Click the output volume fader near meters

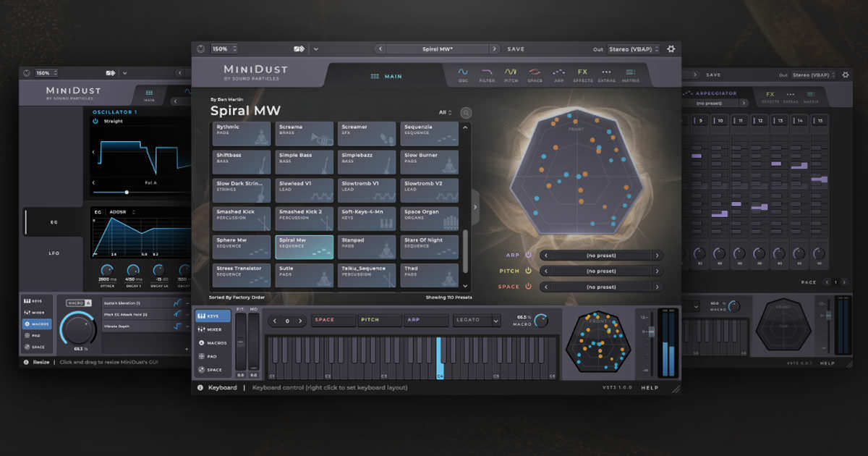(x=651, y=332)
